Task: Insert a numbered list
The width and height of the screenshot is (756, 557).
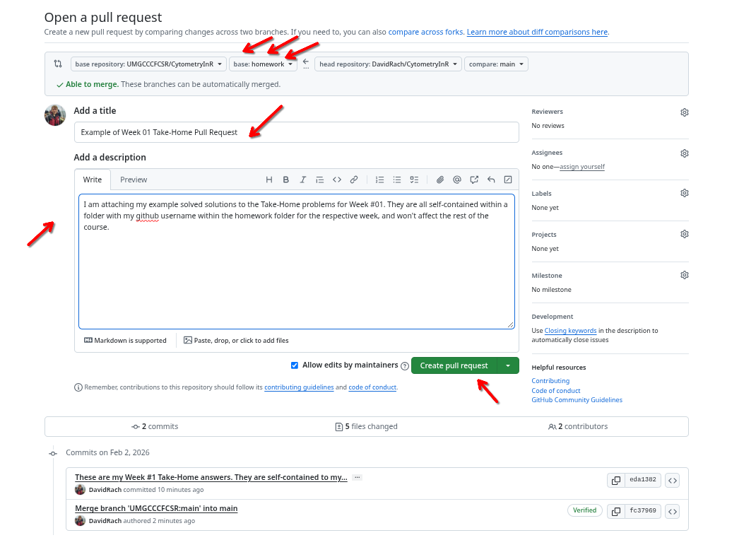Action: 380,180
